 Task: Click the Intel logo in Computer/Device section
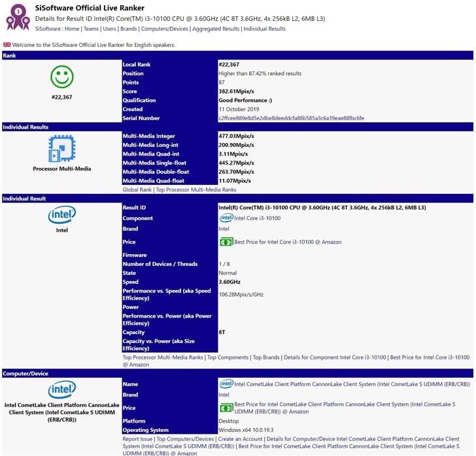[x=62, y=389]
